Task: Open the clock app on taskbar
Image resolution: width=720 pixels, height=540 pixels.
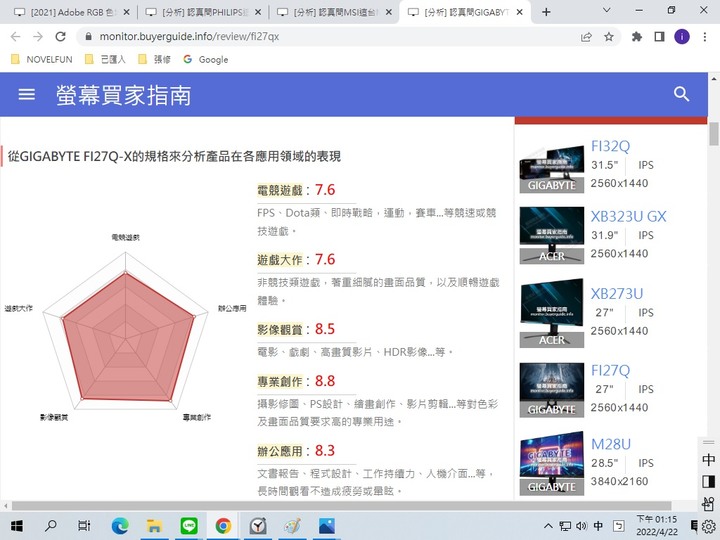Action: (x=258, y=526)
